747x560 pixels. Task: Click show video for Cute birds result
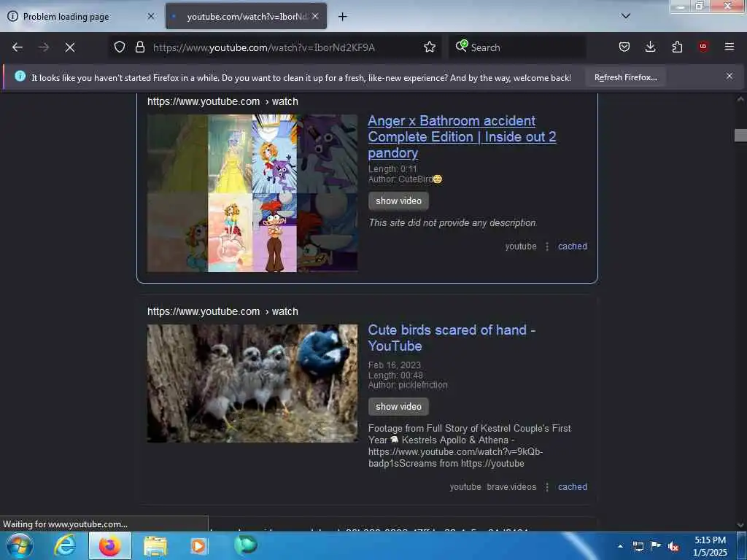(x=398, y=407)
